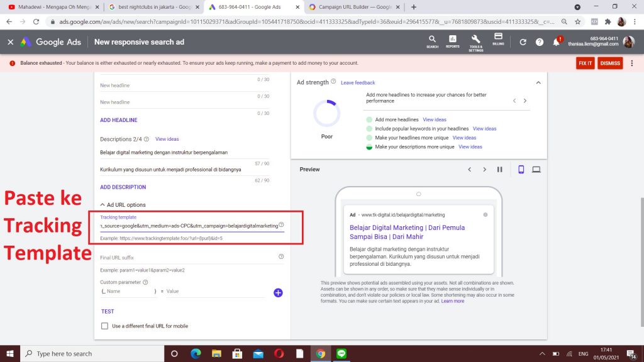Switch to best nightclubs in jakarta tab
The image size is (644, 362).
tap(151, 7)
